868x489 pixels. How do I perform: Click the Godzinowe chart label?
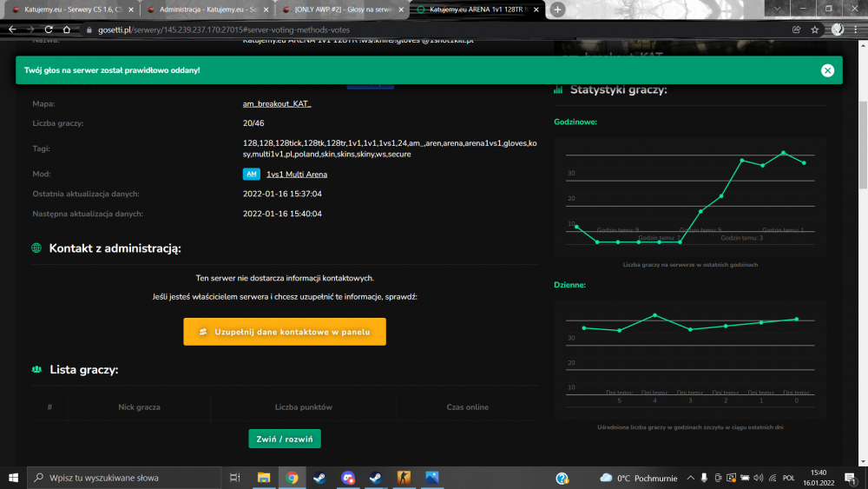575,122
